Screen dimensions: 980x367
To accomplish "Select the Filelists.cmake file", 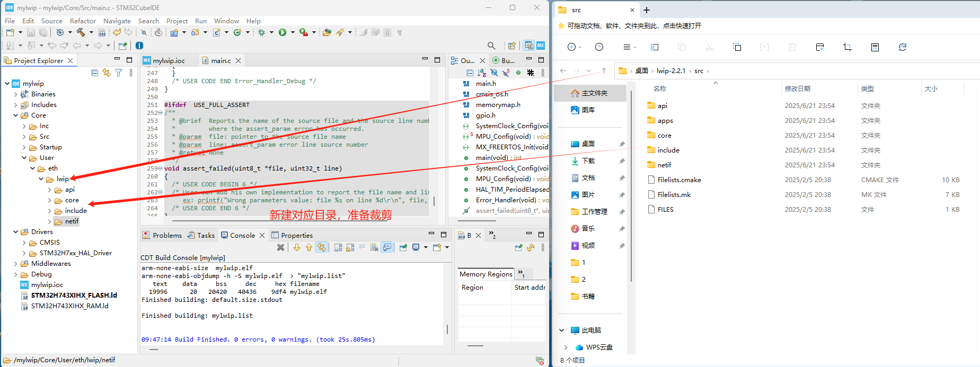I will click(x=679, y=180).
